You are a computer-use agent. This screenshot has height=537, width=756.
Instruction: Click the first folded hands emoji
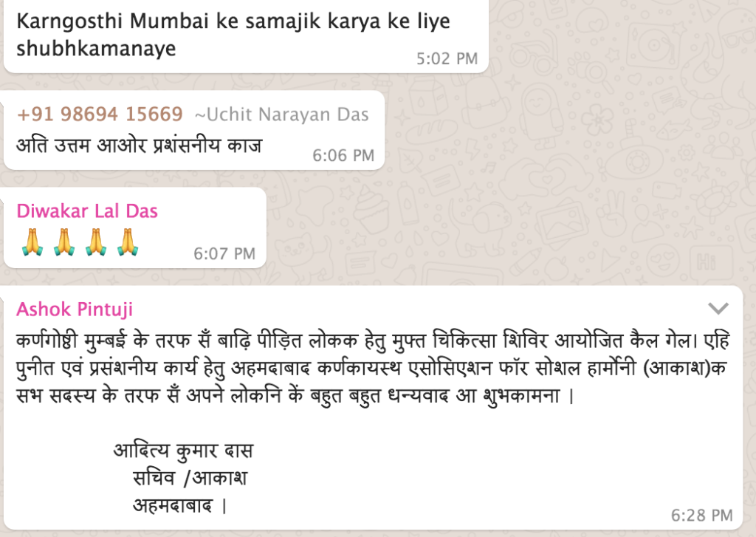[32, 242]
